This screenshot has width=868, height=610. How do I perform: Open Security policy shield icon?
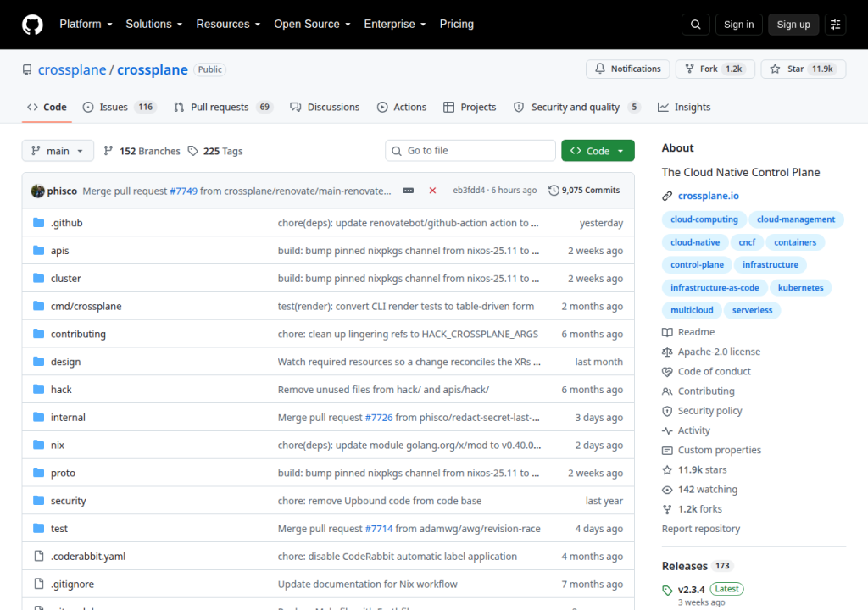pyautogui.click(x=667, y=411)
